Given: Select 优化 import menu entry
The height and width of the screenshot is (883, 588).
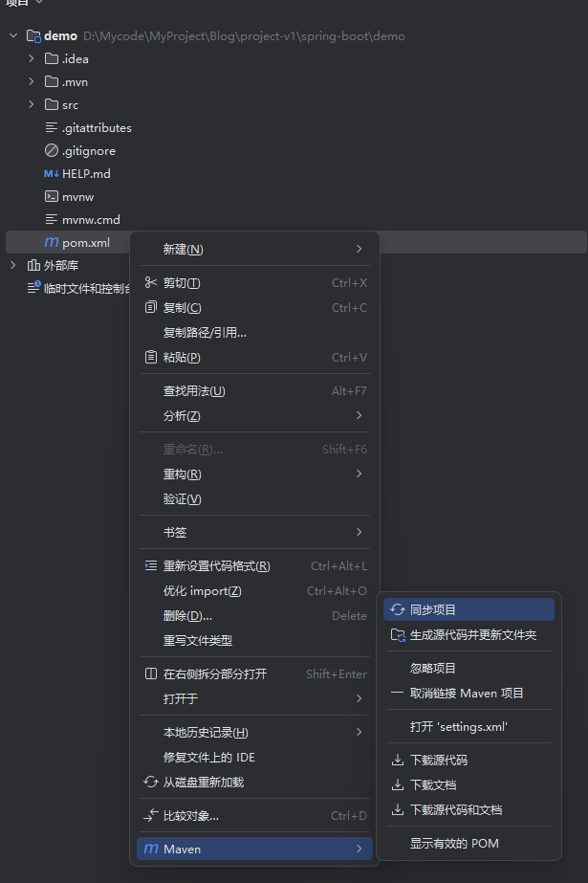Looking at the screenshot, I should click(203, 591).
